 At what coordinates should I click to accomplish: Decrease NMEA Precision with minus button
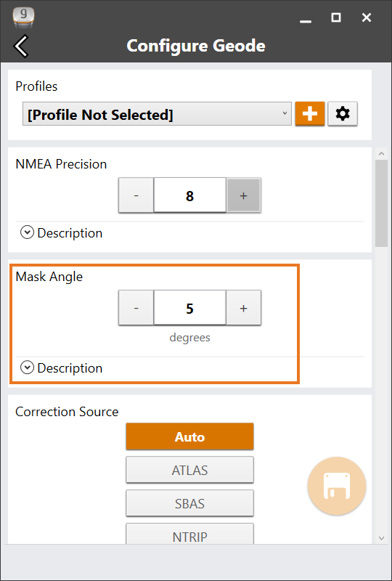(136, 195)
